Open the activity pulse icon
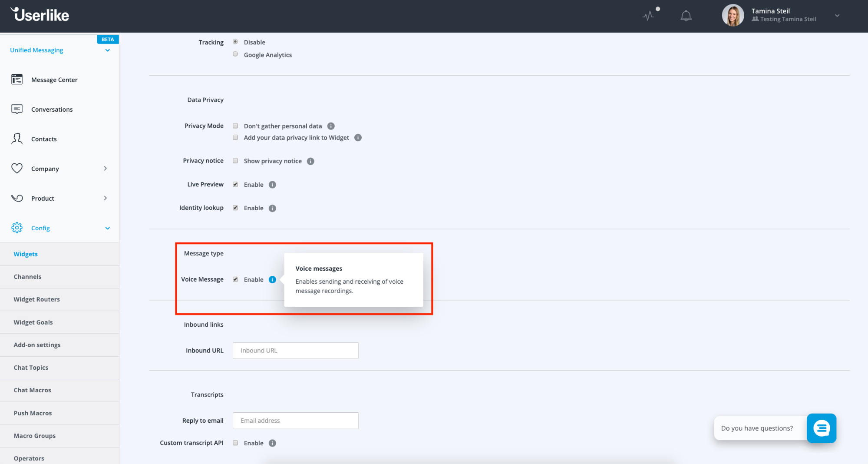This screenshot has width=868, height=464. (x=648, y=16)
